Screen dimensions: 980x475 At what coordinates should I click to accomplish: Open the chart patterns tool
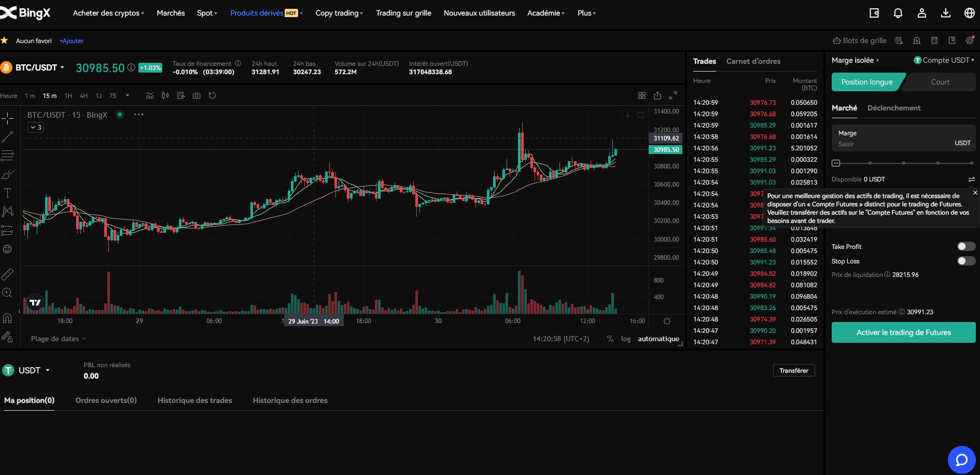pyautogui.click(x=7, y=212)
